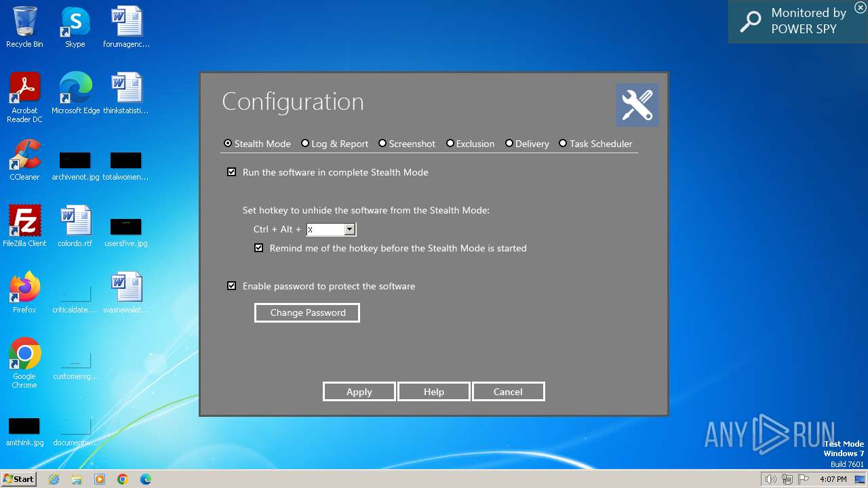Switch to the Exclusion section

(471, 144)
